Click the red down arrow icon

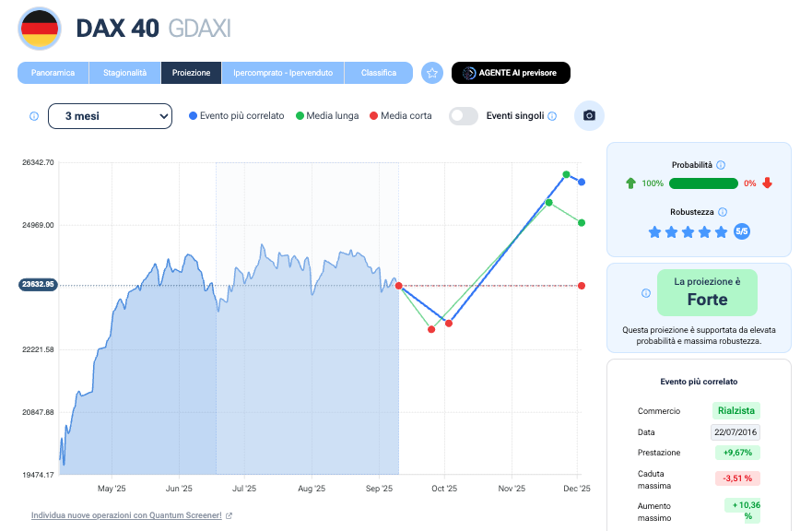click(x=768, y=183)
